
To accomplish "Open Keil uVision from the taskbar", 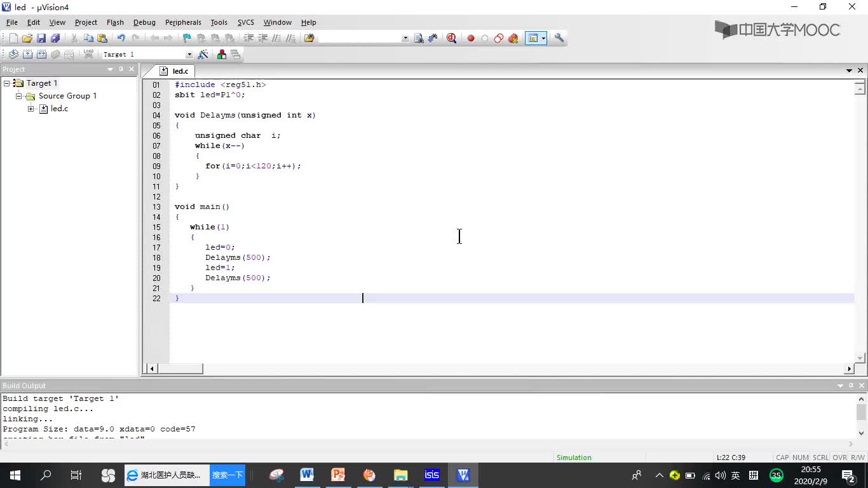I will coord(463,475).
